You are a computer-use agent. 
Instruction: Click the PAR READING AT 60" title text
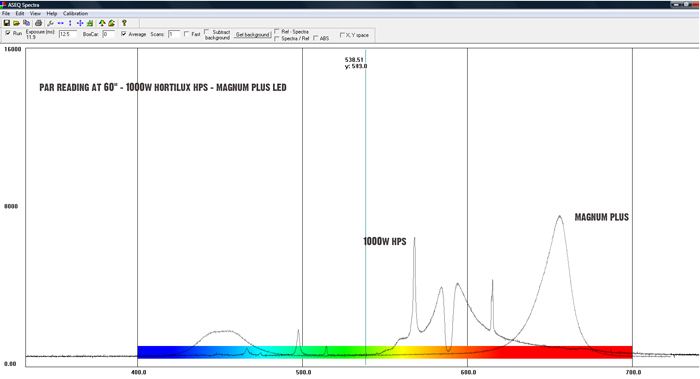coord(163,87)
